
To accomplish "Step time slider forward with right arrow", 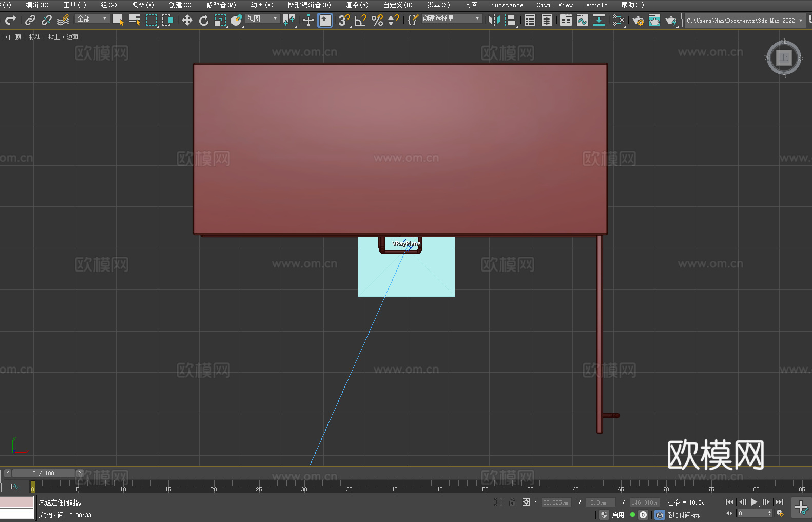I will pyautogui.click(x=80, y=473).
